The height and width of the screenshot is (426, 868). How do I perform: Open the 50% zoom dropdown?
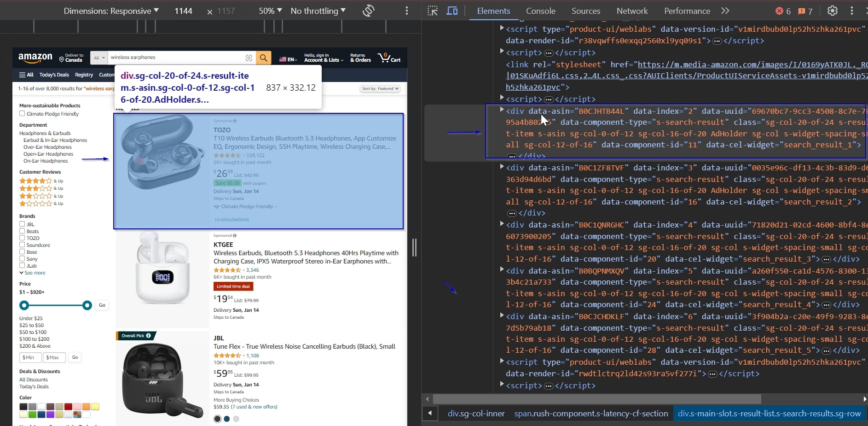point(270,11)
